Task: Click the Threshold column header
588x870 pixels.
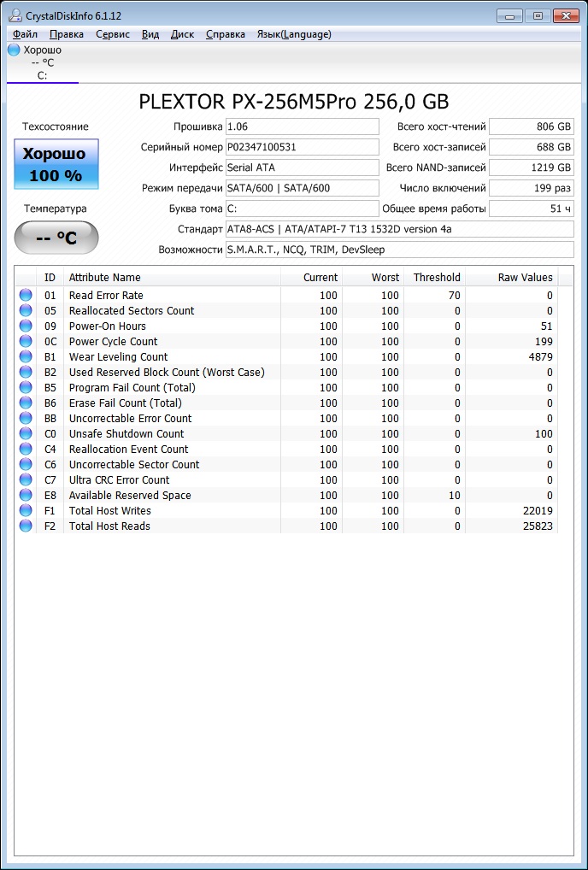Action: tap(435, 278)
